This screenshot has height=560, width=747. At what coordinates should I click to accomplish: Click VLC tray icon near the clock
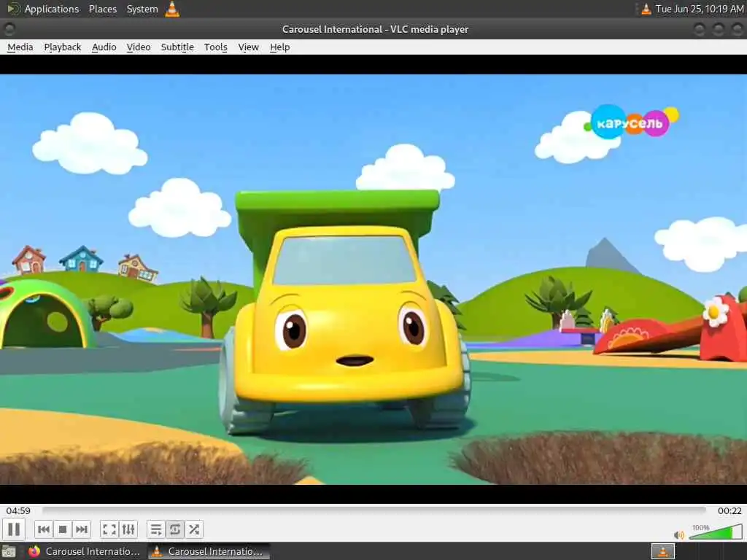coord(646,9)
